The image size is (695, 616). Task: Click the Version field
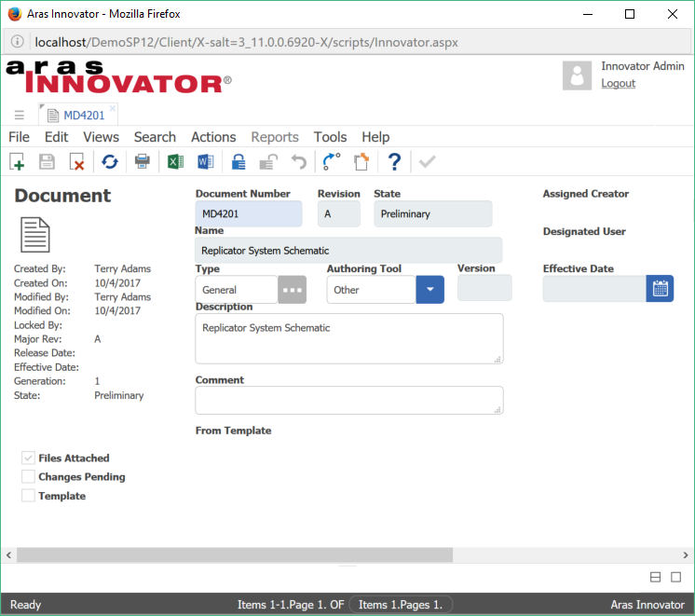pyautogui.click(x=484, y=288)
